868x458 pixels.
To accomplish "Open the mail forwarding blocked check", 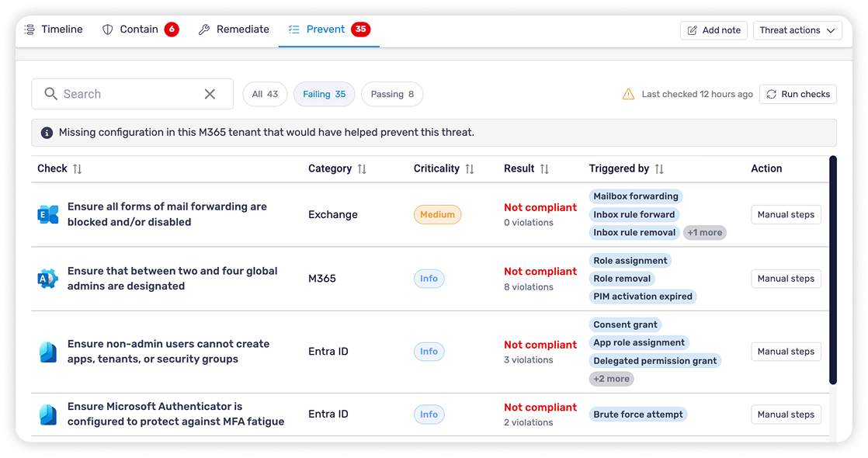I will click(167, 214).
